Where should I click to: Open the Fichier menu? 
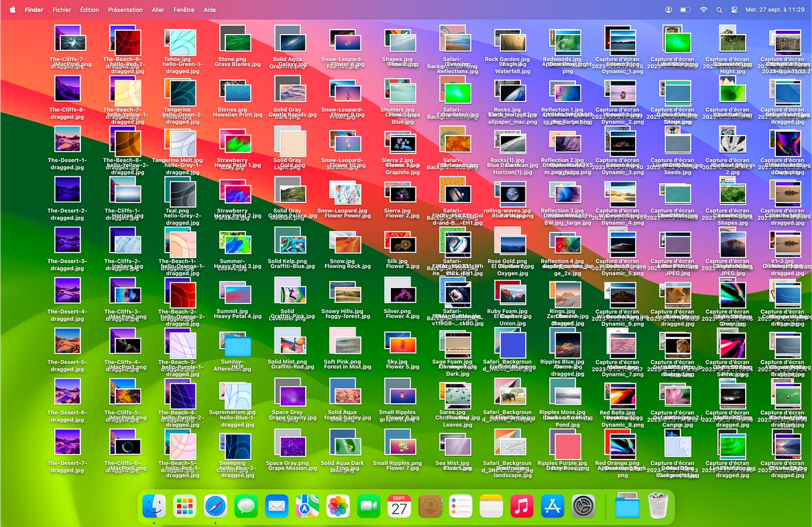(x=62, y=9)
